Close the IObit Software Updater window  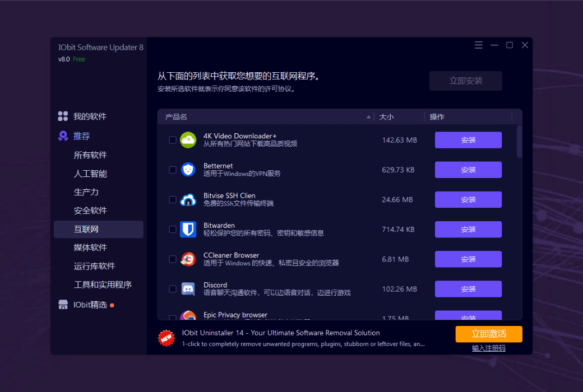point(525,45)
